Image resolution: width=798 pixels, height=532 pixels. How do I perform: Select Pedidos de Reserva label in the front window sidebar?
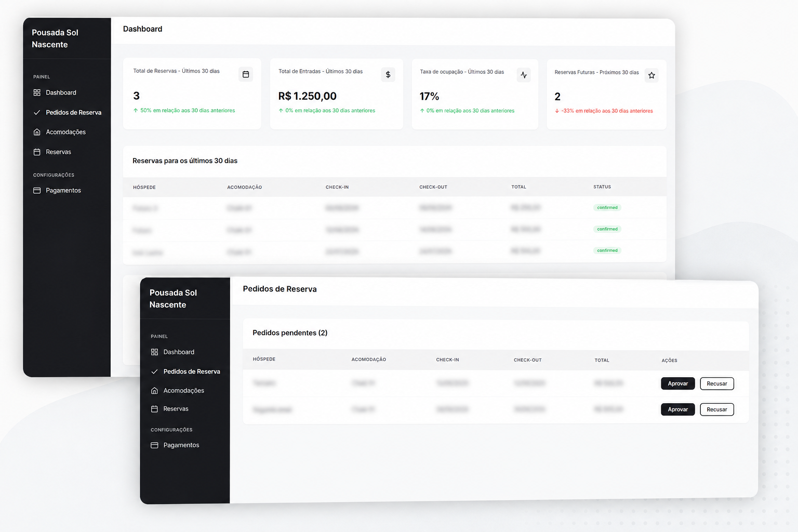point(192,371)
